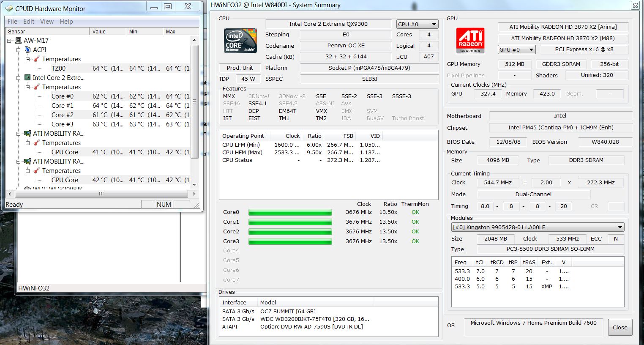The width and height of the screenshot is (644, 345).
Task: Select the TZ00 temperature row
Action: click(x=120, y=68)
